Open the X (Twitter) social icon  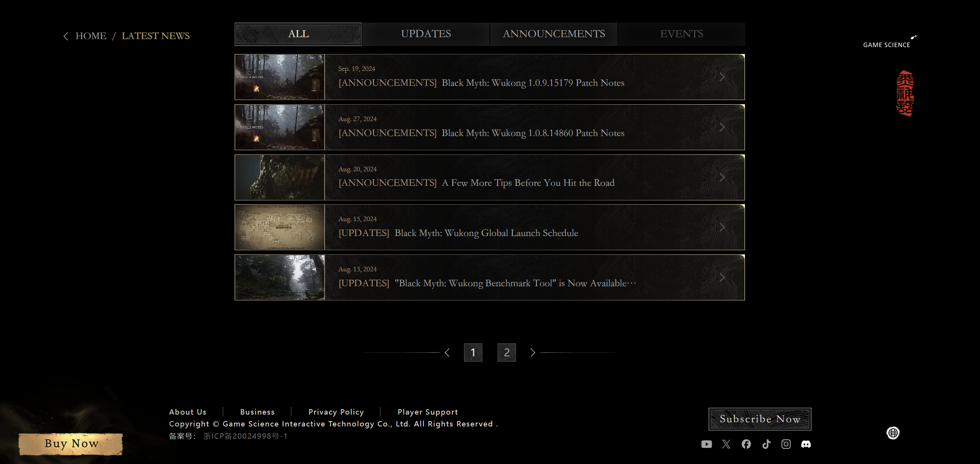pyautogui.click(x=726, y=444)
